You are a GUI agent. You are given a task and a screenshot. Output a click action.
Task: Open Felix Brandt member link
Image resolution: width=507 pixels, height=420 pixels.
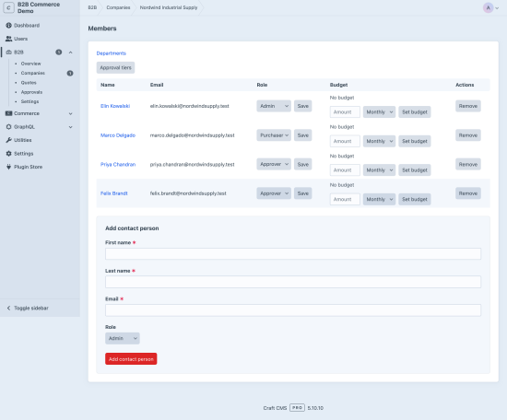click(x=113, y=193)
